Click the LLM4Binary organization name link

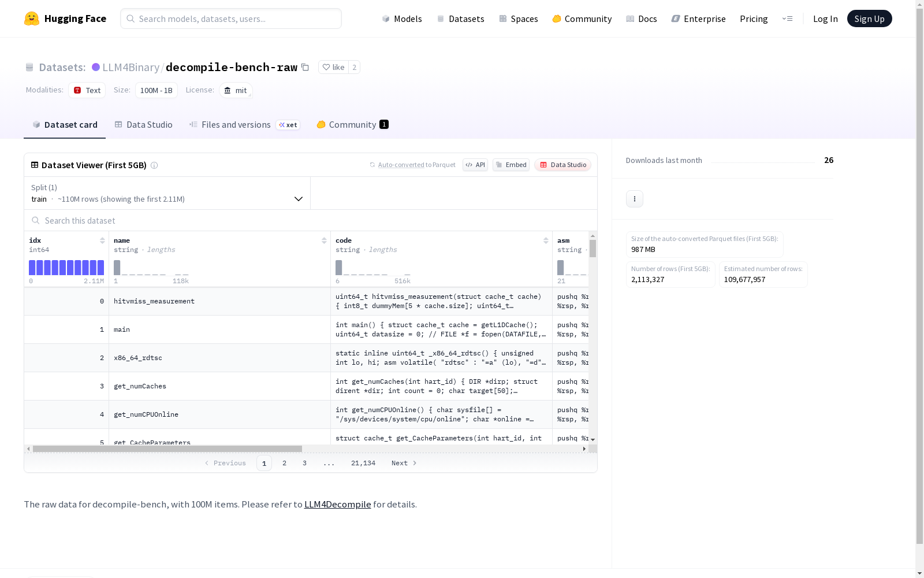point(131,67)
